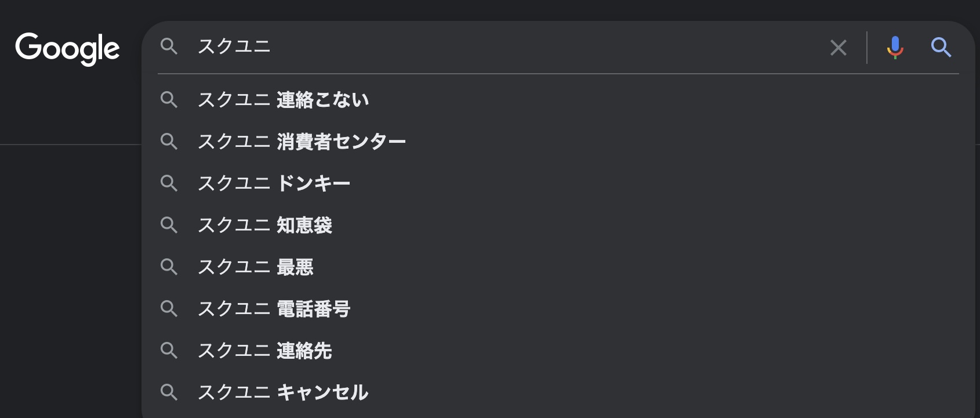980x418 pixels.
Task: Click magnifier icon beside スクユニ 電話番号
Action: (x=169, y=309)
